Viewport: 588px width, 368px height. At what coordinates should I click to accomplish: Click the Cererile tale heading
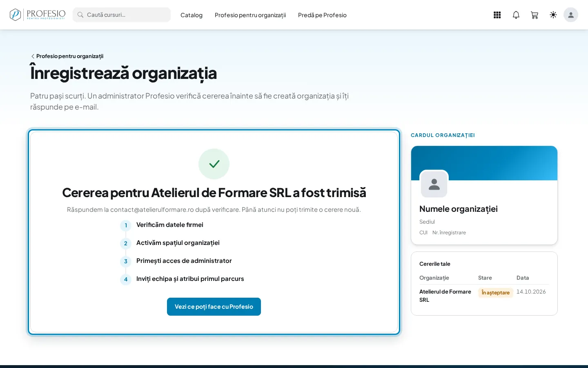(435, 264)
